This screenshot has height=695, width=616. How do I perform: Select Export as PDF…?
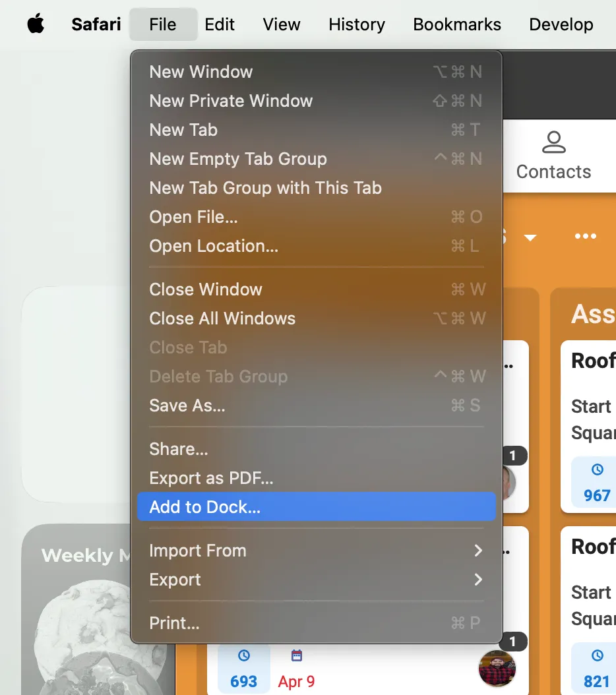pyautogui.click(x=317, y=478)
